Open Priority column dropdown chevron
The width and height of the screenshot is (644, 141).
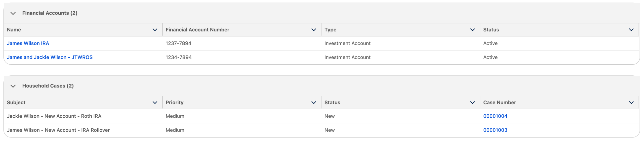click(313, 103)
